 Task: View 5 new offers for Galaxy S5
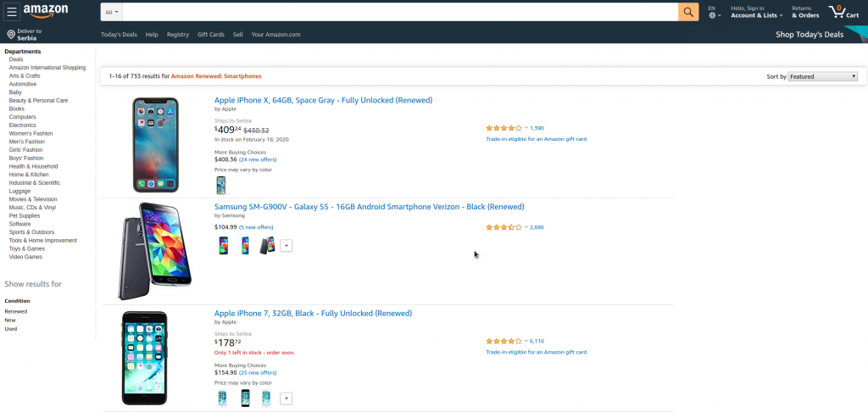[x=256, y=227]
